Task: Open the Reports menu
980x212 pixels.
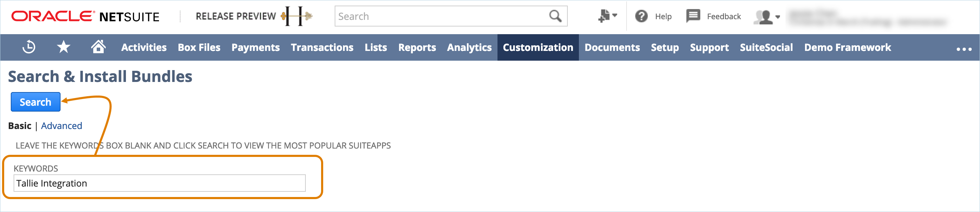Action: pyautogui.click(x=417, y=47)
